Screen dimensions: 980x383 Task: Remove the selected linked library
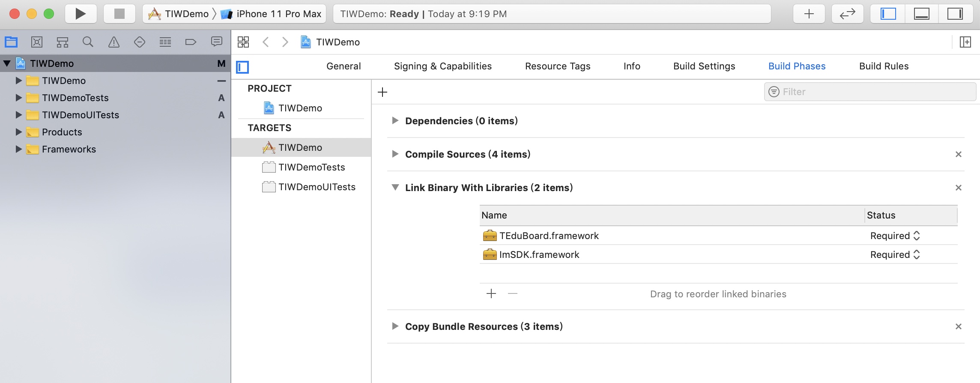point(513,293)
